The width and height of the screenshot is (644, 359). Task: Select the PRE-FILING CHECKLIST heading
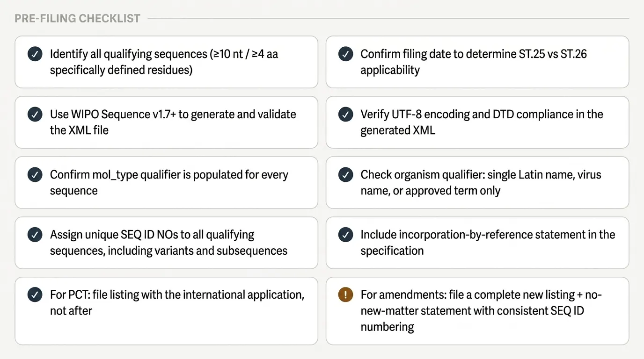point(77,18)
